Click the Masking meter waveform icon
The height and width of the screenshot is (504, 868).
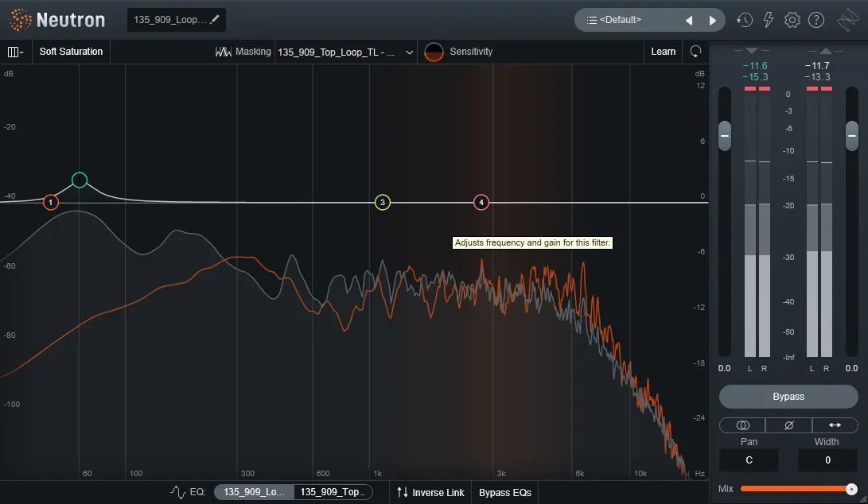point(224,52)
